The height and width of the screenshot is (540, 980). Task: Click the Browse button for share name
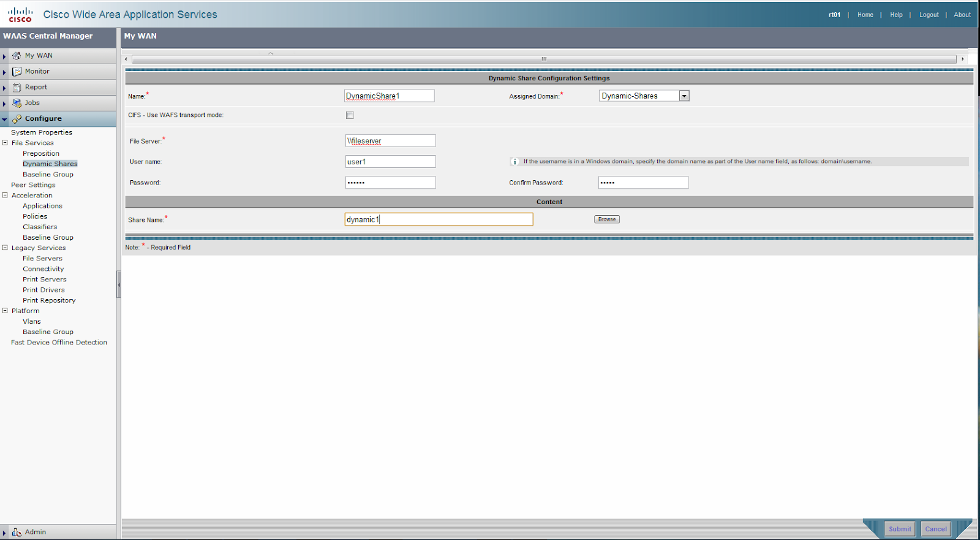(607, 219)
